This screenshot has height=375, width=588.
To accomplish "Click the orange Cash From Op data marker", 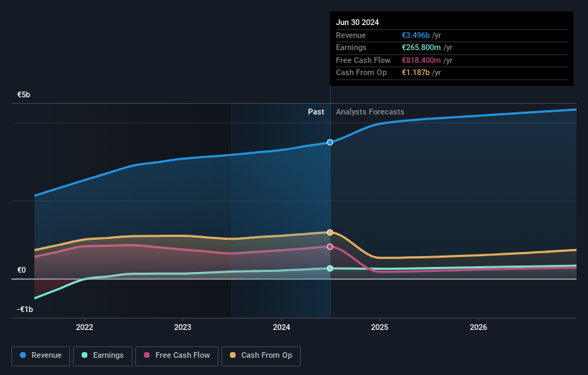I will (330, 233).
